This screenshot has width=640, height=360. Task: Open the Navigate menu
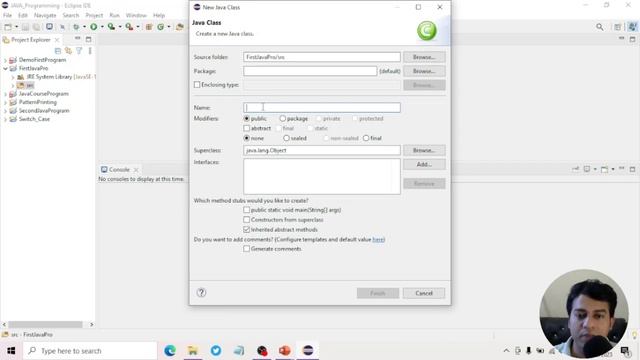pos(45,15)
